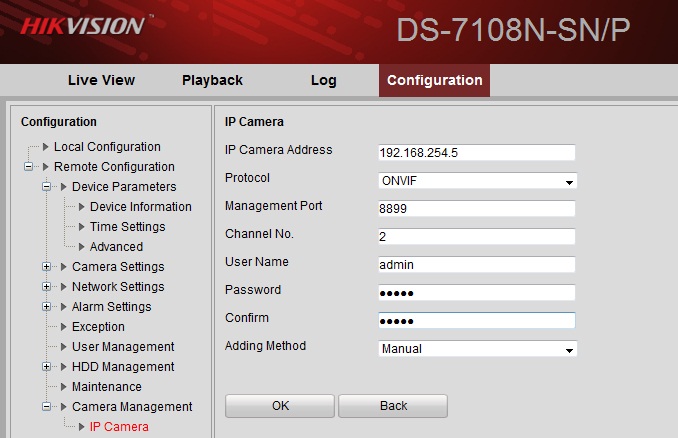Select Network Settings tree item

(x=118, y=287)
